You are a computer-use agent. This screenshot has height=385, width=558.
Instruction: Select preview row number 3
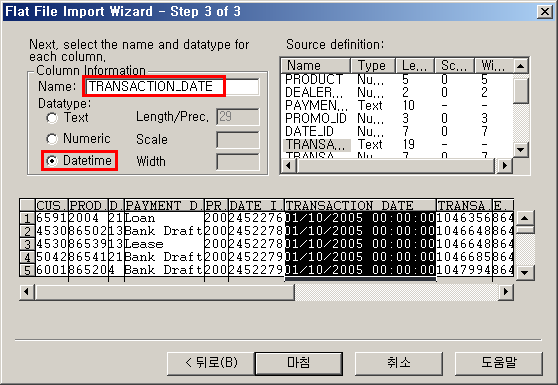27,244
